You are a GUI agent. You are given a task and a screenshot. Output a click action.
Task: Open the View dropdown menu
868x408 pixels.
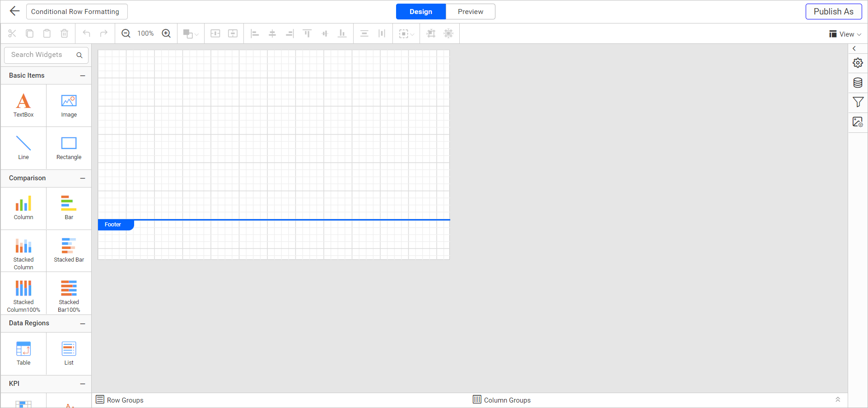click(845, 34)
